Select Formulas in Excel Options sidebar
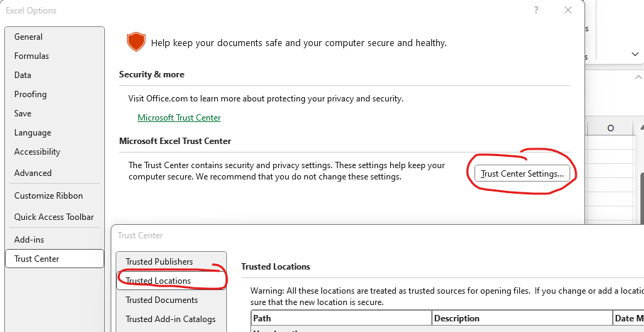This screenshot has height=332, width=644. [x=55, y=56]
